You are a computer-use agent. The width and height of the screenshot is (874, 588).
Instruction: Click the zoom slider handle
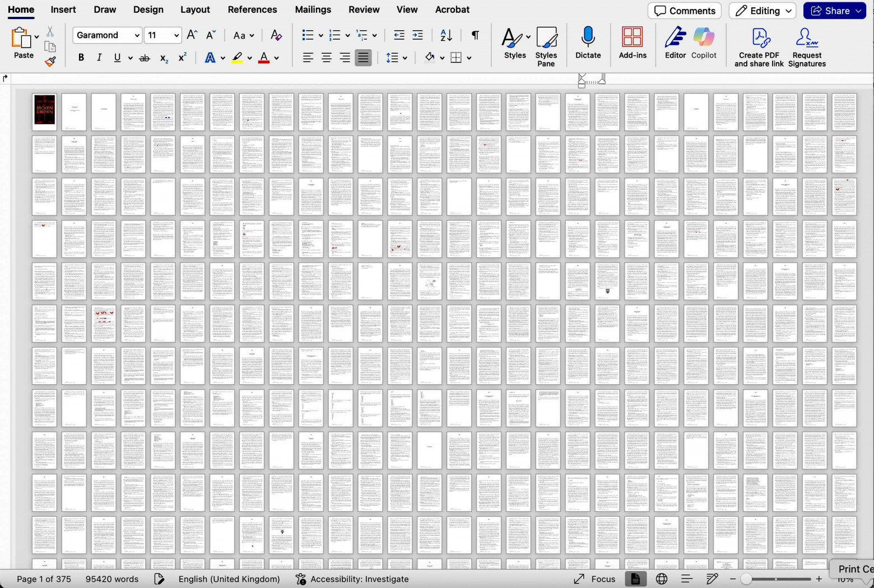[746, 579]
